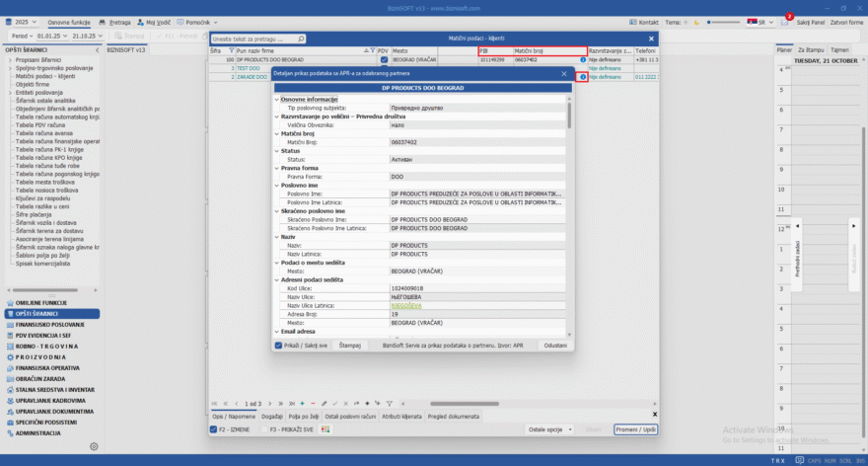The height and width of the screenshot is (466, 868).
Task: Click the red minus delete-record icon
Action: tap(313, 404)
